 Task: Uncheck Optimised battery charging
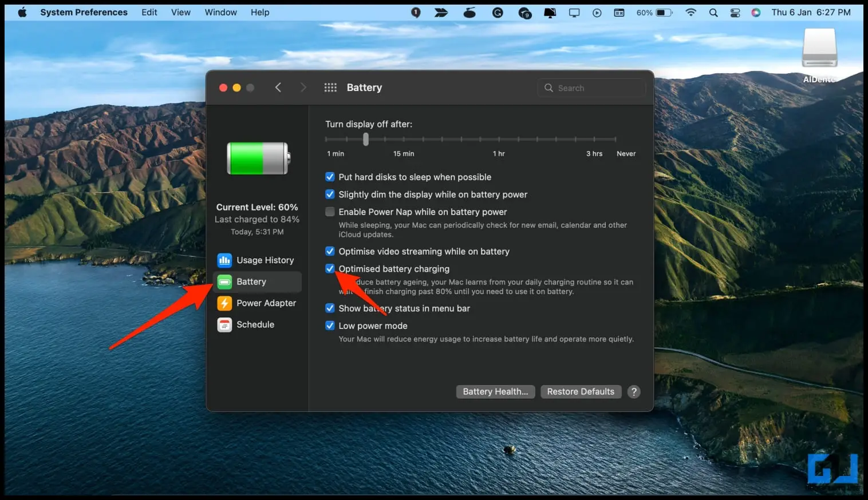pos(330,268)
